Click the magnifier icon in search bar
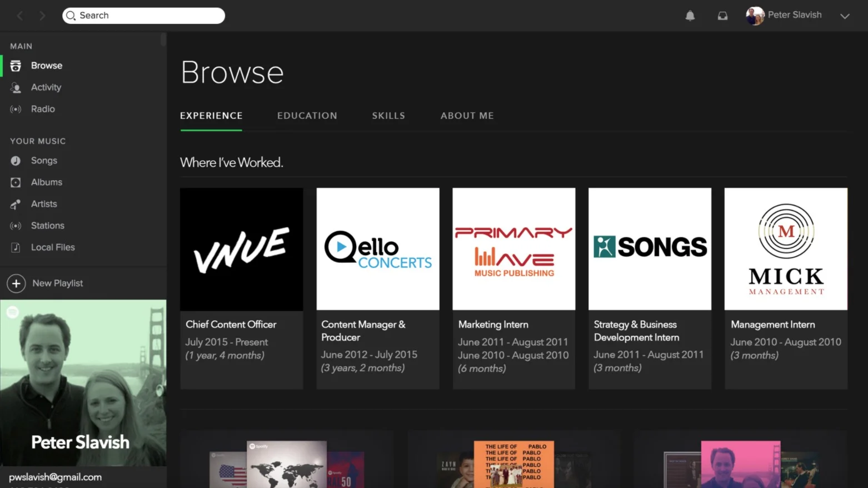 click(71, 16)
